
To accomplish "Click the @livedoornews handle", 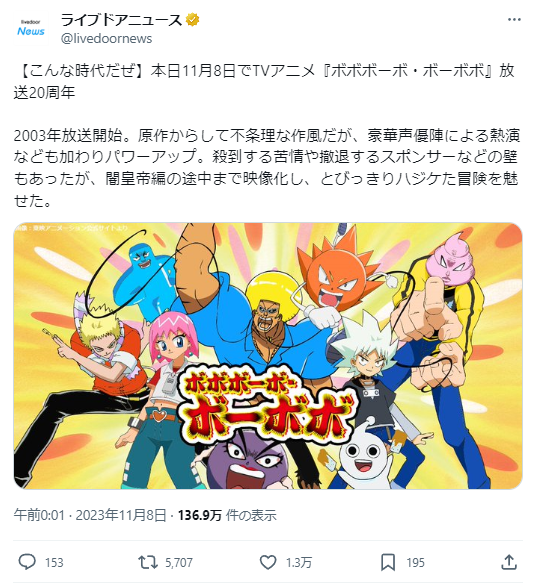I will coord(106,39).
